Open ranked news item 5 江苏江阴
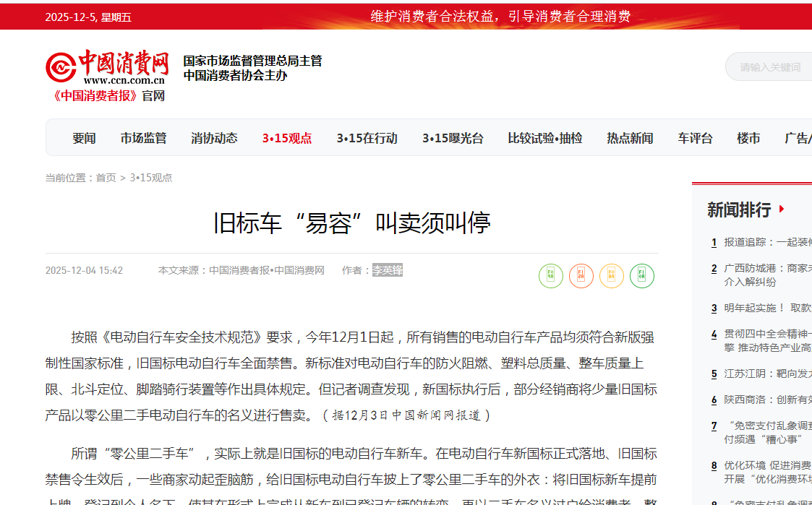 coord(766,374)
